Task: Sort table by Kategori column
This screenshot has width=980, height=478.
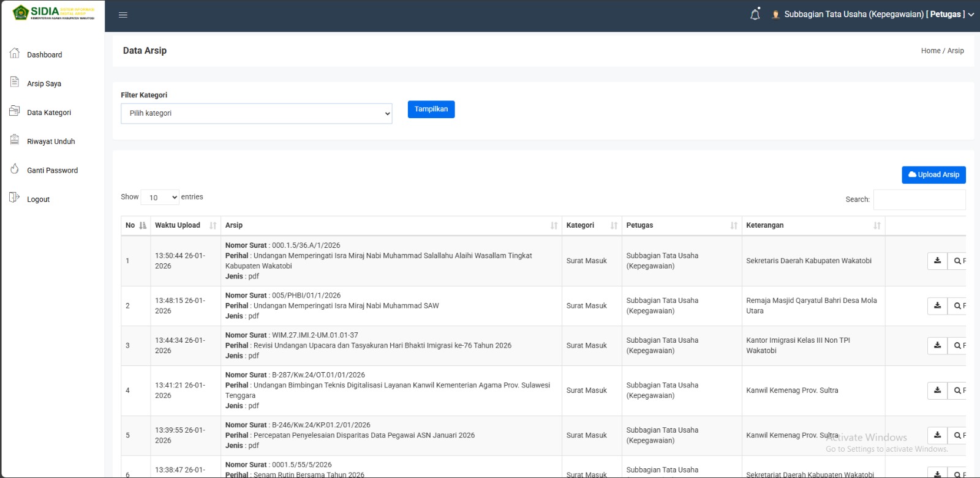Action: [x=591, y=225]
